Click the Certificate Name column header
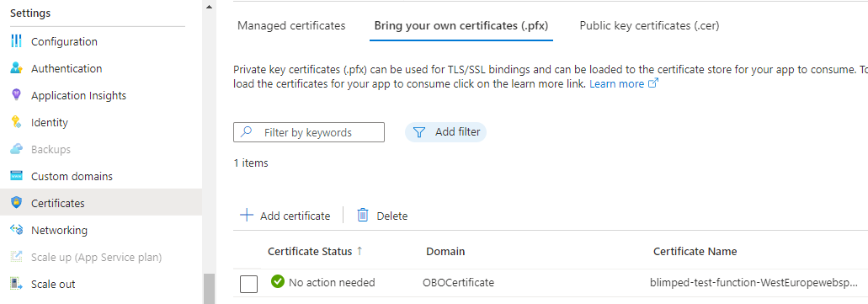868x304 pixels. click(695, 252)
